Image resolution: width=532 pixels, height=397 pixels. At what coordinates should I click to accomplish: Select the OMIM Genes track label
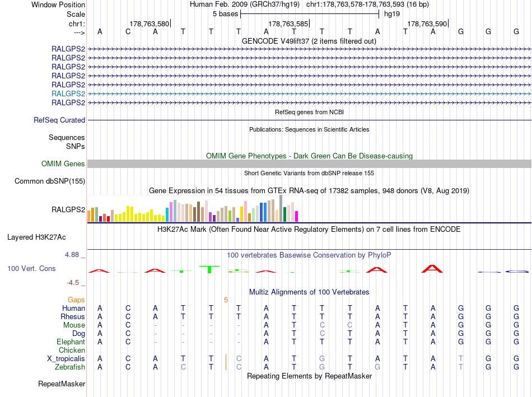(x=63, y=164)
